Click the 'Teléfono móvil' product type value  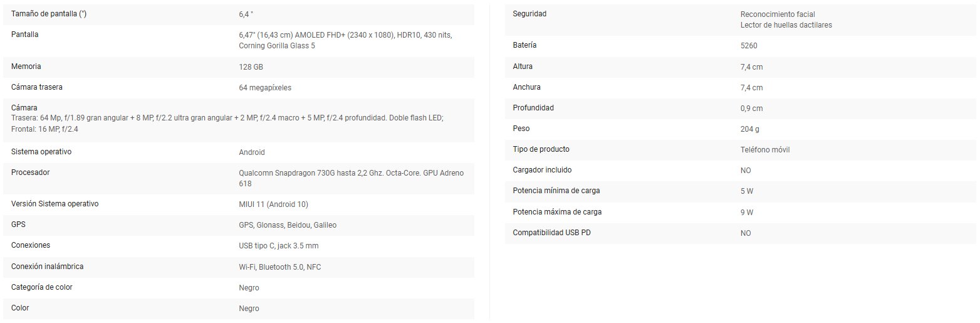tap(769, 150)
